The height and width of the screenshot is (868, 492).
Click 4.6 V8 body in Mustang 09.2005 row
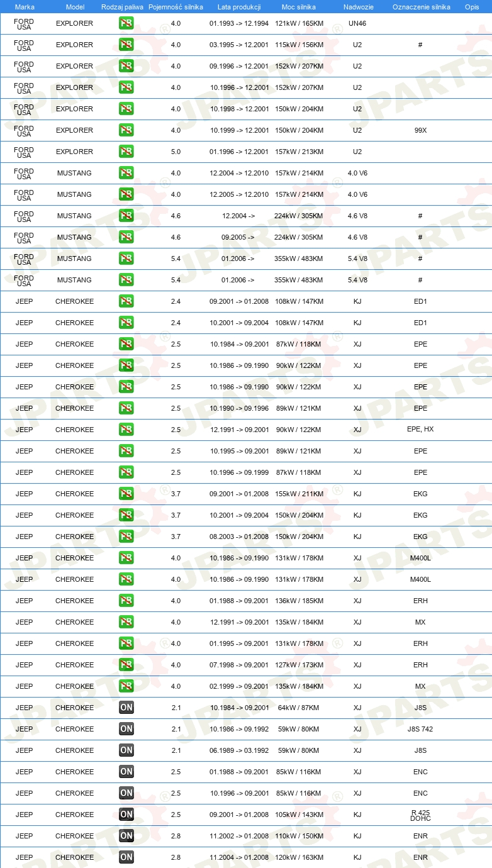coord(357,237)
